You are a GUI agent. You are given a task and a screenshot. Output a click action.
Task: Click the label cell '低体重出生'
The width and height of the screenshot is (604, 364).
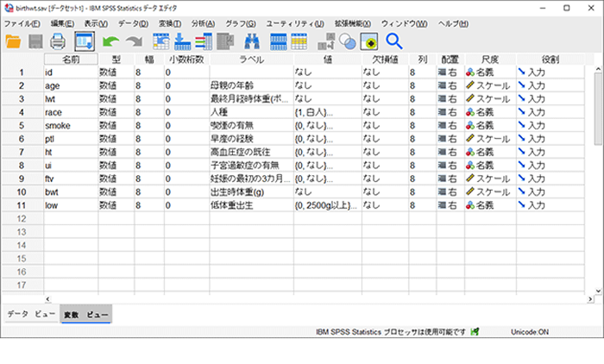(x=252, y=205)
